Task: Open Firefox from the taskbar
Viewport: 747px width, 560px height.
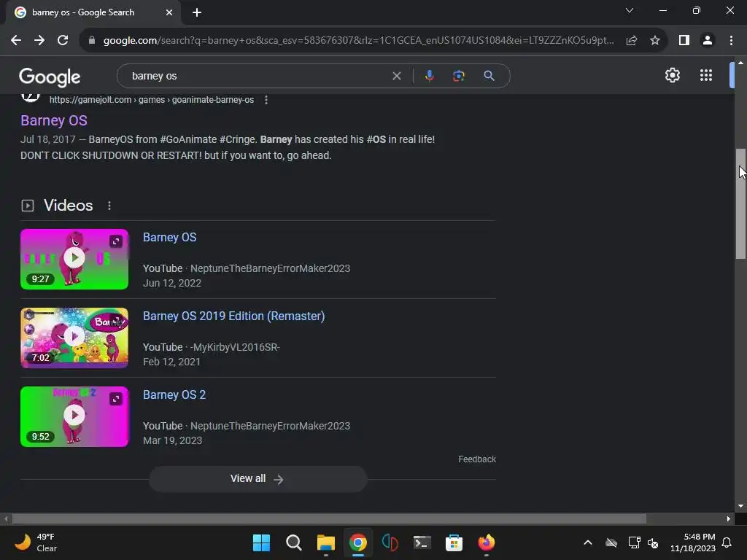Action: pyautogui.click(x=487, y=542)
